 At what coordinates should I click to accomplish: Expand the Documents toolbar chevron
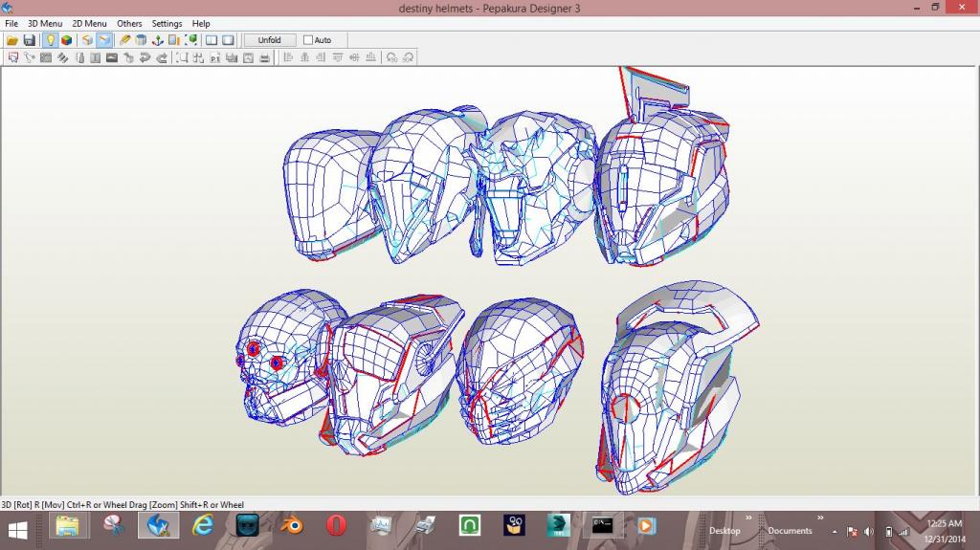click(820, 518)
